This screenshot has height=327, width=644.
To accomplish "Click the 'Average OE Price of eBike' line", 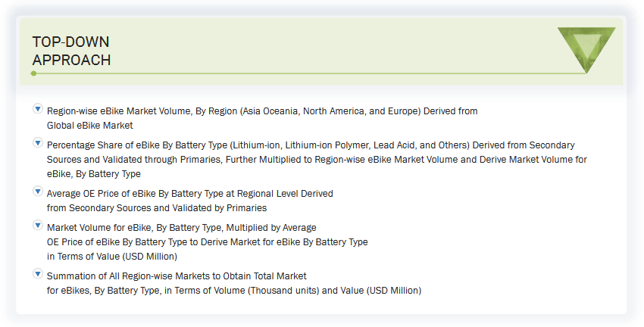I will pos(189,194).
